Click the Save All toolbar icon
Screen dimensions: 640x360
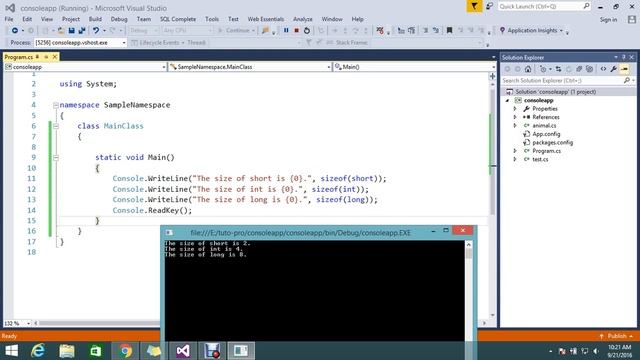click(82, 31)
